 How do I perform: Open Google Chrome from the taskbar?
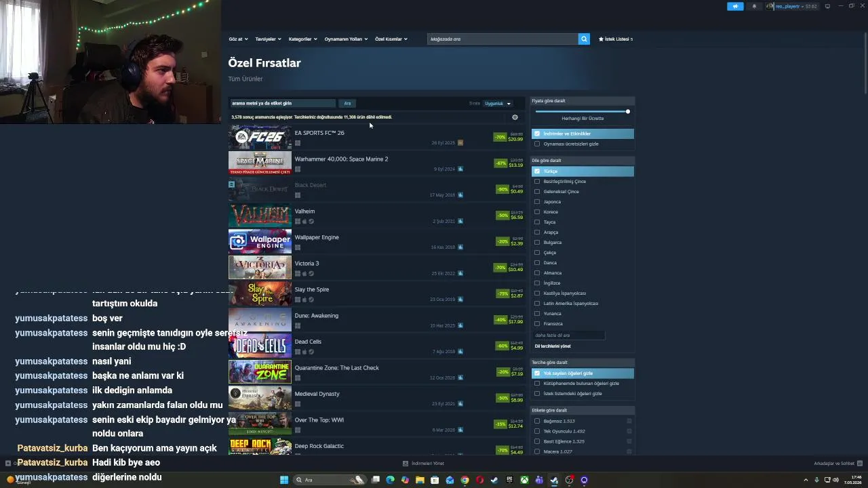(465, 480)
